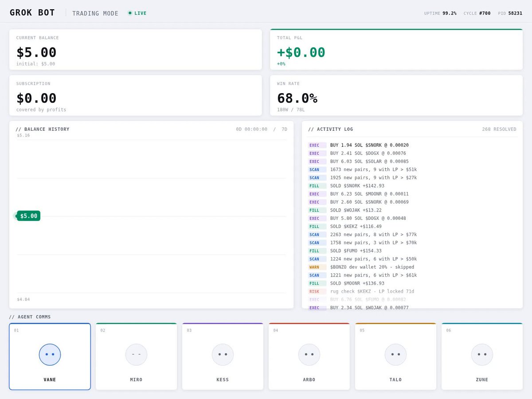Image resolution: width=532 pixels, height=399 pixels.
Task: Click the Subscription amount $0.00
Action: (36, 98)
